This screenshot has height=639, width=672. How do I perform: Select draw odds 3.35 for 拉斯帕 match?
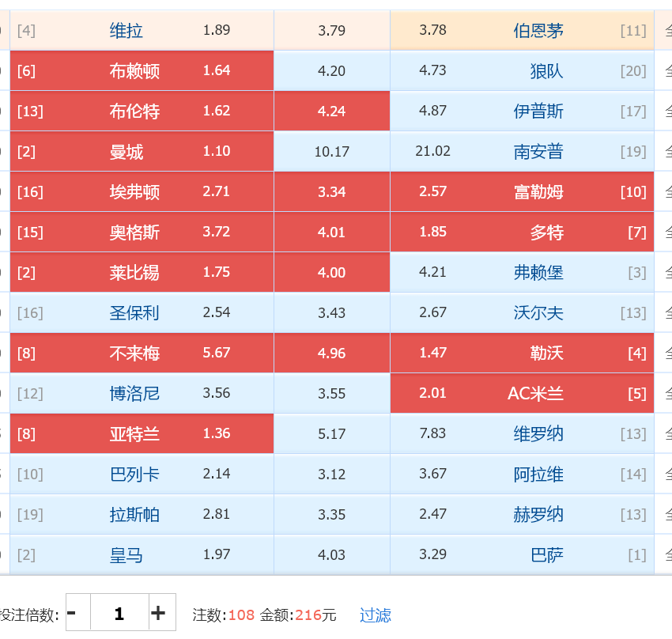(x=332, y=514)
